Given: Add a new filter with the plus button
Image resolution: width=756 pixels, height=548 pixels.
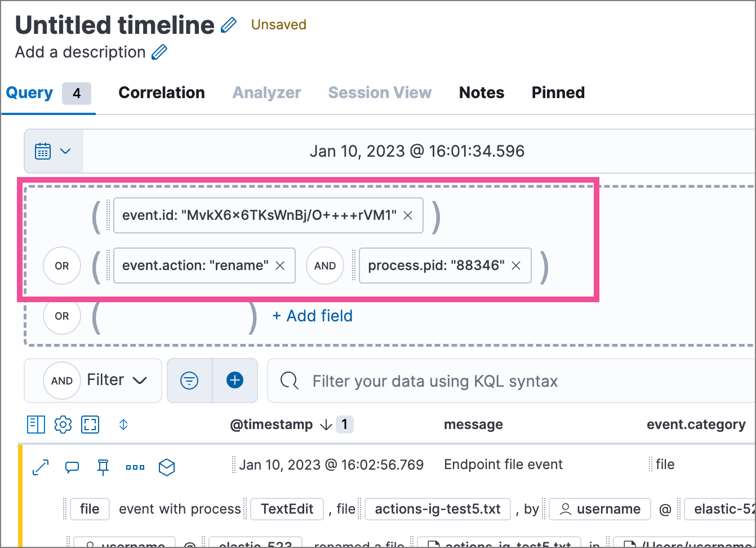Looking at the screenshot, I should pos(235,381).
